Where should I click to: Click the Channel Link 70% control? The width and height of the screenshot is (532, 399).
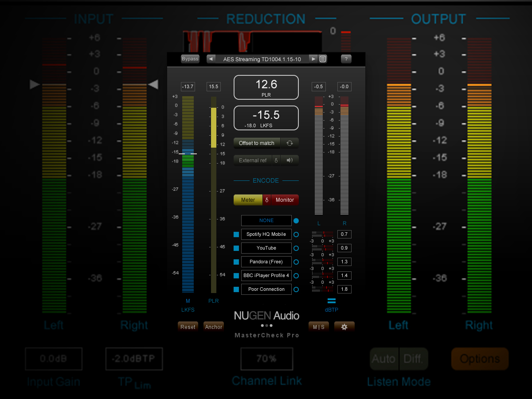[266, 359]
